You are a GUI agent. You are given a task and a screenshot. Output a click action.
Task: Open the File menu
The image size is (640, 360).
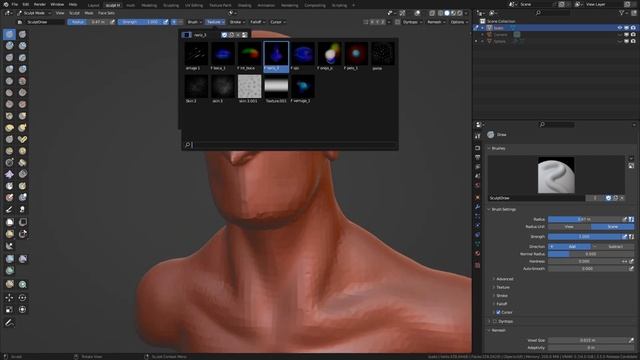[x=15, y=4]
